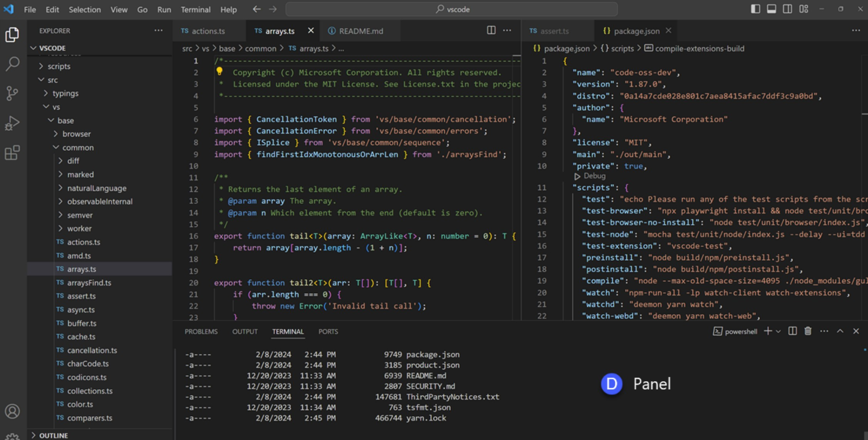Collapse the common folder
Image resolution: width=868 pixels, height=440 pixels.
pyautogui.click(x=99, y=148)
